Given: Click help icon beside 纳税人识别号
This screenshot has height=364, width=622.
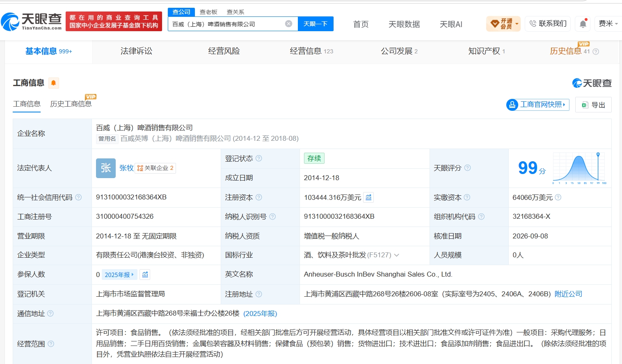Looking at the screenshot, I should click(272, 217).
